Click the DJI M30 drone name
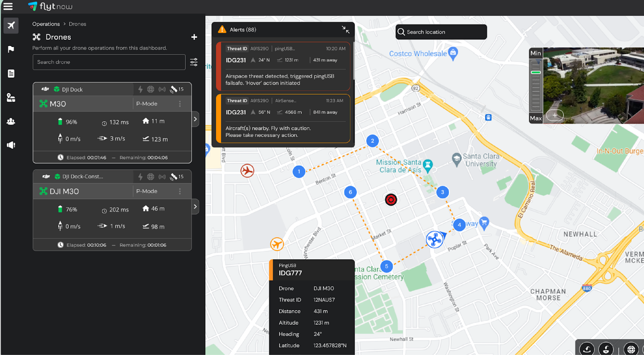This screenshot has width=644, height=355. point(64,192)
